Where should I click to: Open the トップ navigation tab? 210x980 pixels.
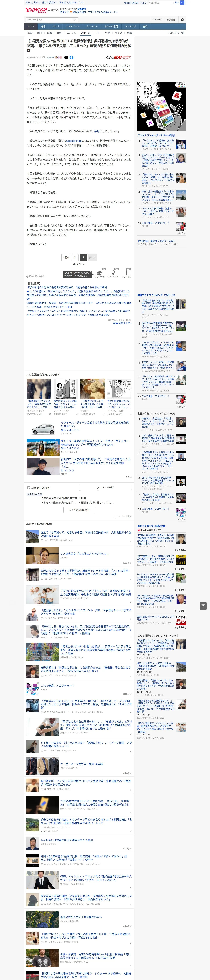coord(31,27)
